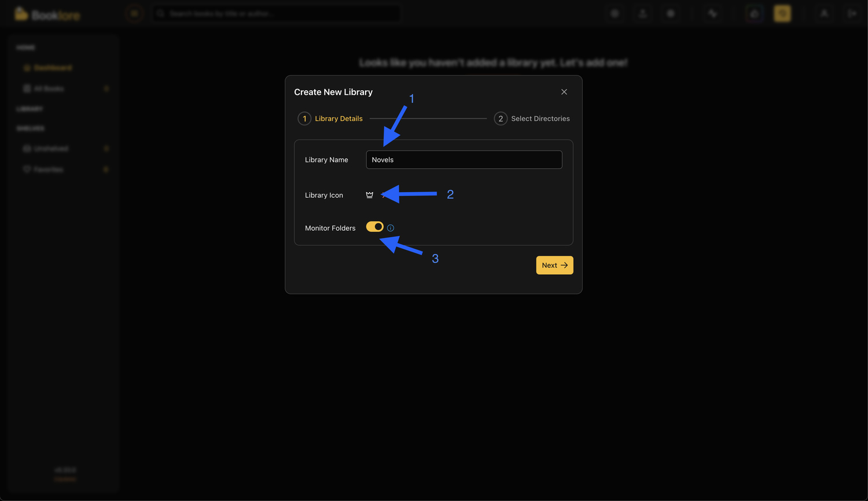Close the Create New Library dialog
This screenshot has height=501, width=868.
[564, 92]
